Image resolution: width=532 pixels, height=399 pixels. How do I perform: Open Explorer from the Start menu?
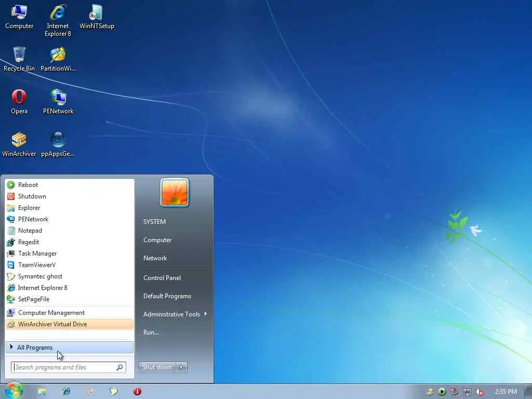tap(70, 208)
